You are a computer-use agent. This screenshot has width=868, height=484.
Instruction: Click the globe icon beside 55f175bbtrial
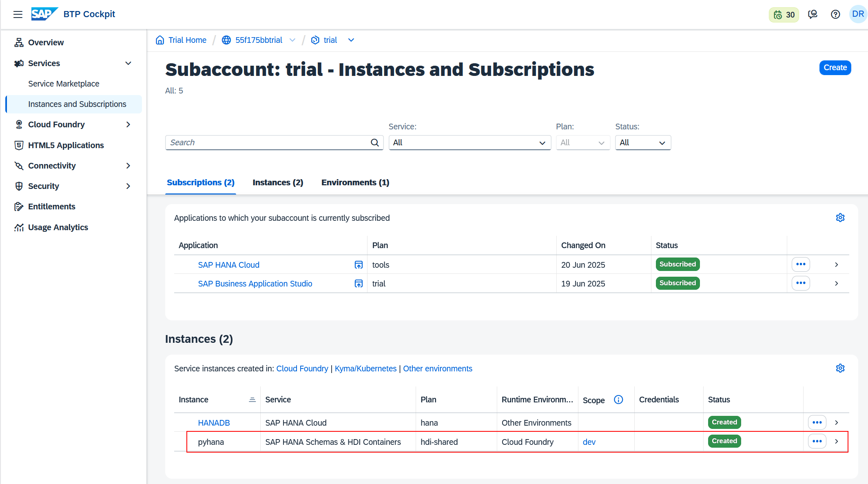click(x=226, y=40)
